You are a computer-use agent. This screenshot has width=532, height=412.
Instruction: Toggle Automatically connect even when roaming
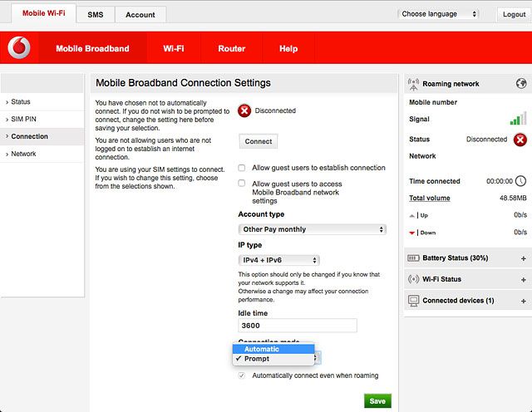[242, 375]
